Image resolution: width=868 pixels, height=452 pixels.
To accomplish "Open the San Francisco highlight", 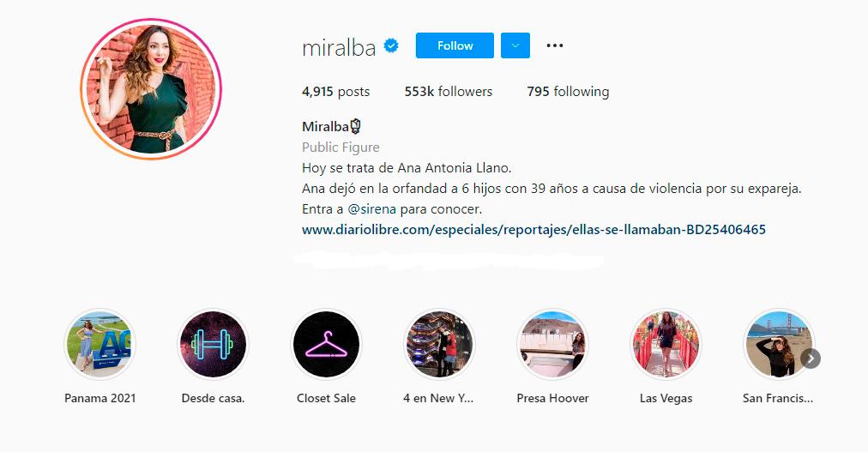I will [778, 344].
